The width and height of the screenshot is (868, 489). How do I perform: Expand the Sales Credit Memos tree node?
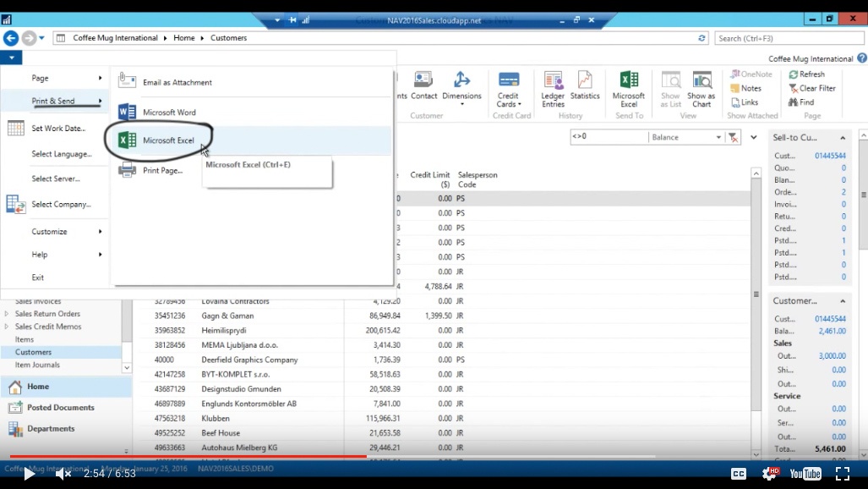pos(7,327)
